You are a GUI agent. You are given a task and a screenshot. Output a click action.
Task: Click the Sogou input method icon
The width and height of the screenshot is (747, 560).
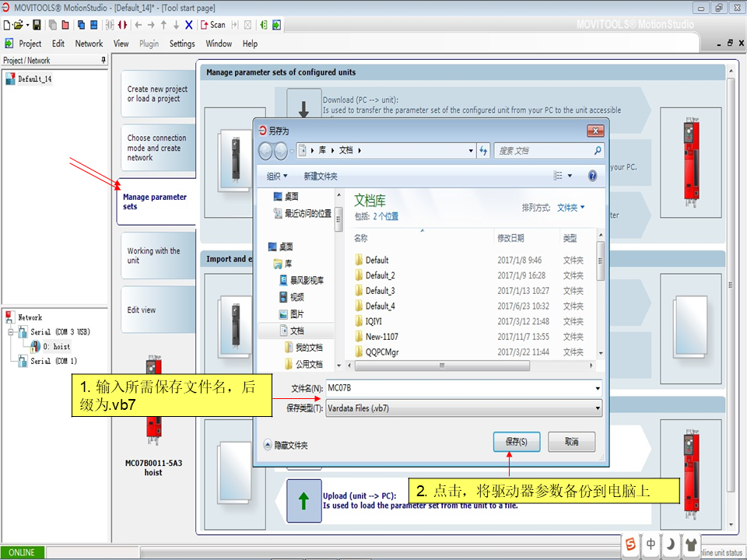pyautogui.click(x=631, y=544)
